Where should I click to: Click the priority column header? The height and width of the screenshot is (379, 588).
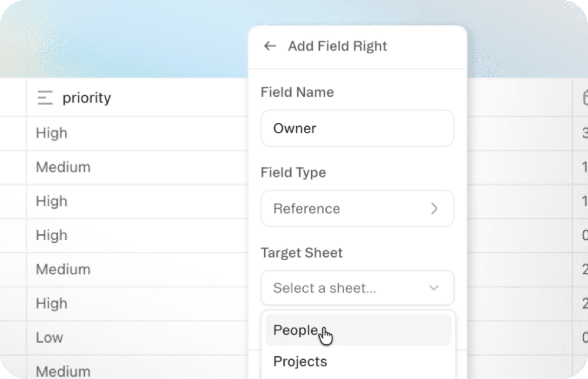[87, 98]
